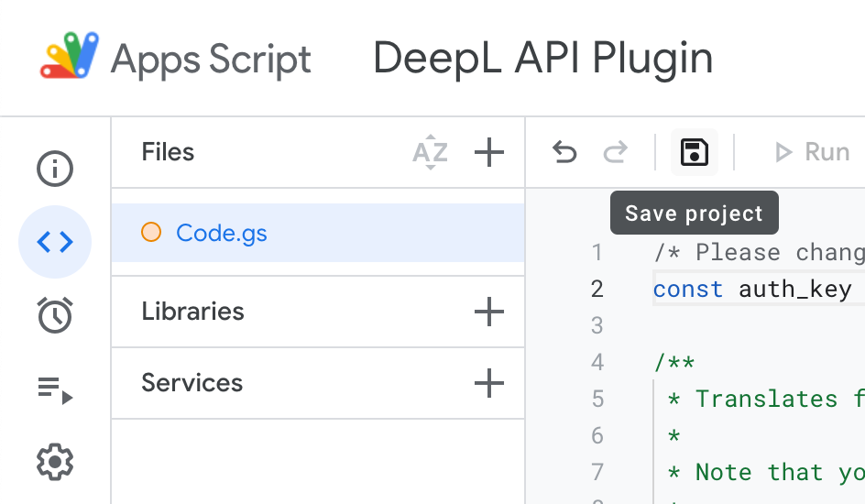Click the Libraries section label
The image size is (865, 504).
[193, 312]
